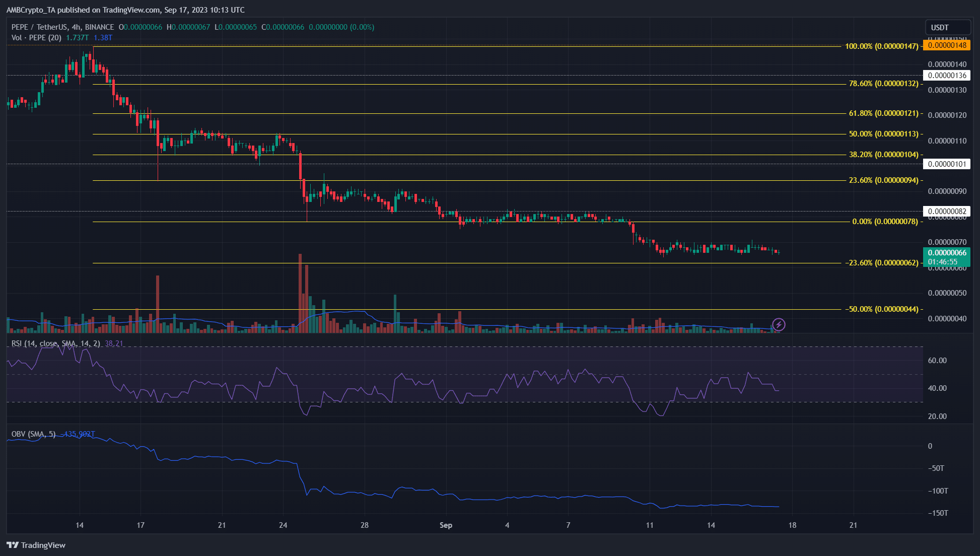
Task: Click the 0.00% (0.00000078) Fibonacci label
Action: coord(885,222)
